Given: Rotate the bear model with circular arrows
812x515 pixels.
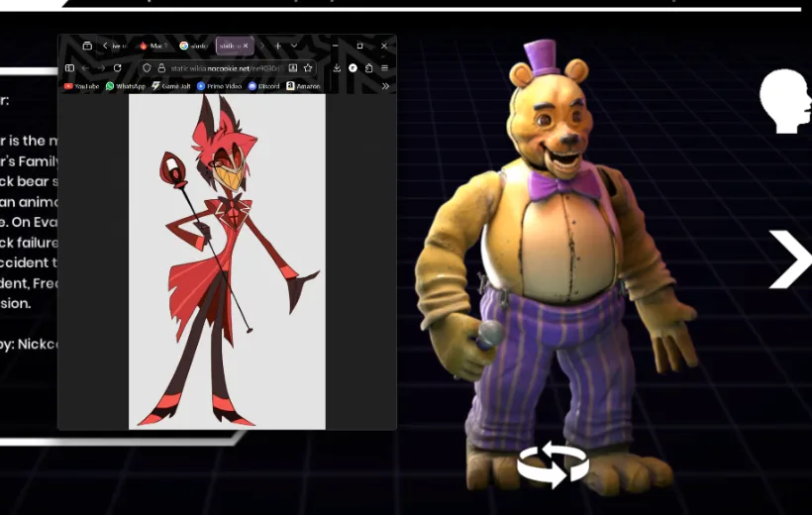Looking at the screenshot, I should coord(554,464).
